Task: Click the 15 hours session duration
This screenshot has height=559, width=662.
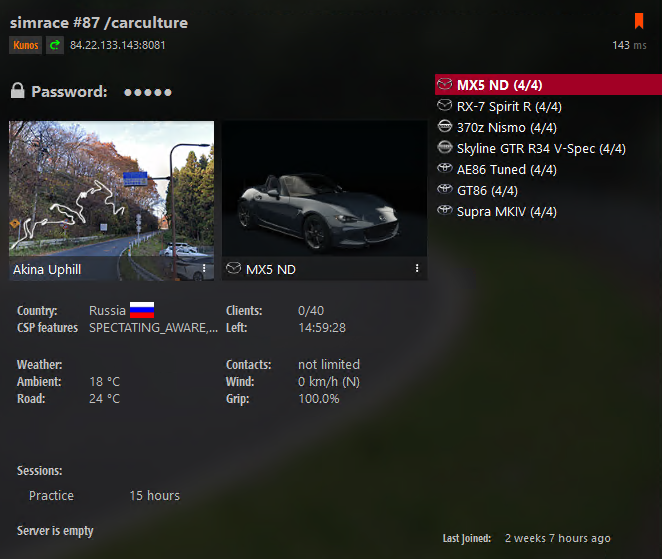Action: [x=155, y=495]
